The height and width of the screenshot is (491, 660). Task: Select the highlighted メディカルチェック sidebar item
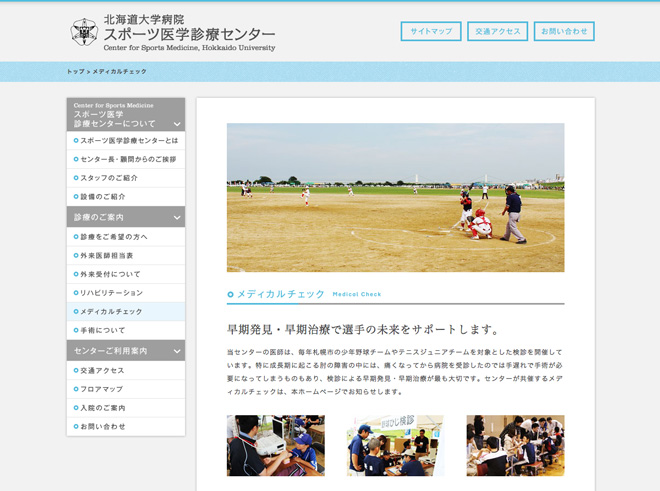pos(126,312)
